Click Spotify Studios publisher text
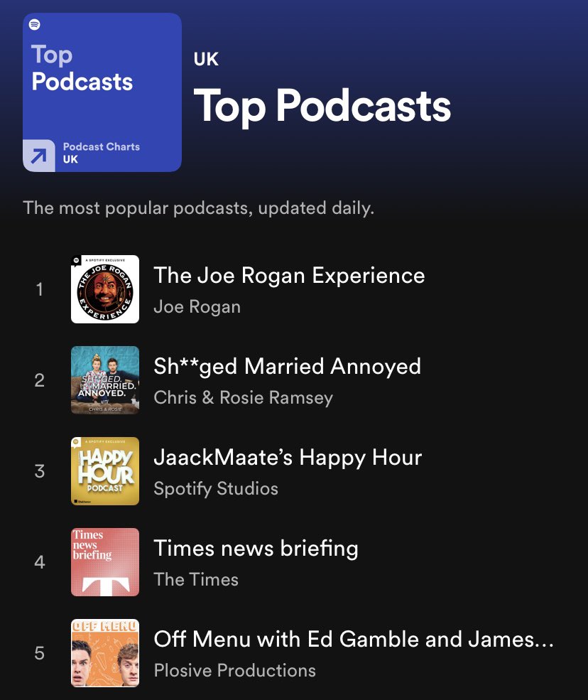 pos(216,488)
